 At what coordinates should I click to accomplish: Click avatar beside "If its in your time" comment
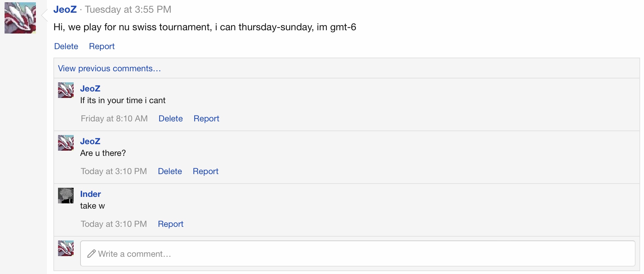pyautogui.click(x=66, y=90)
